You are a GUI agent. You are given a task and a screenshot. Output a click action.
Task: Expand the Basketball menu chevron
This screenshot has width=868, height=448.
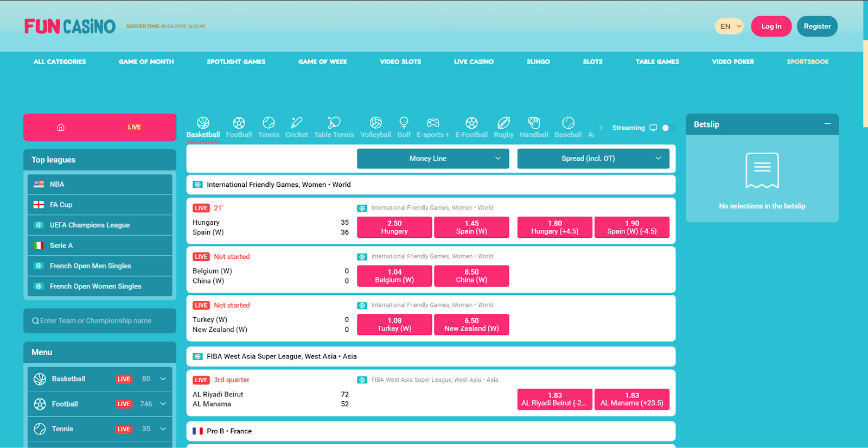point(163,379)
